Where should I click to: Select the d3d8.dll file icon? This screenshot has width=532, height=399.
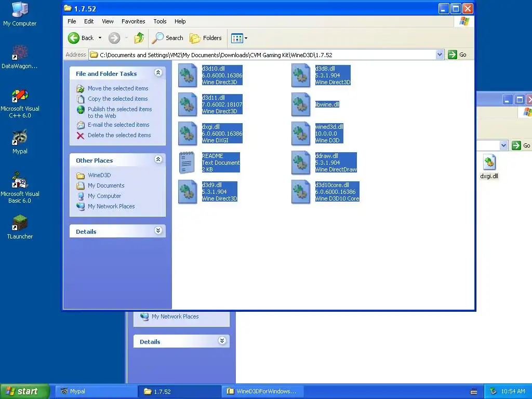301,75
